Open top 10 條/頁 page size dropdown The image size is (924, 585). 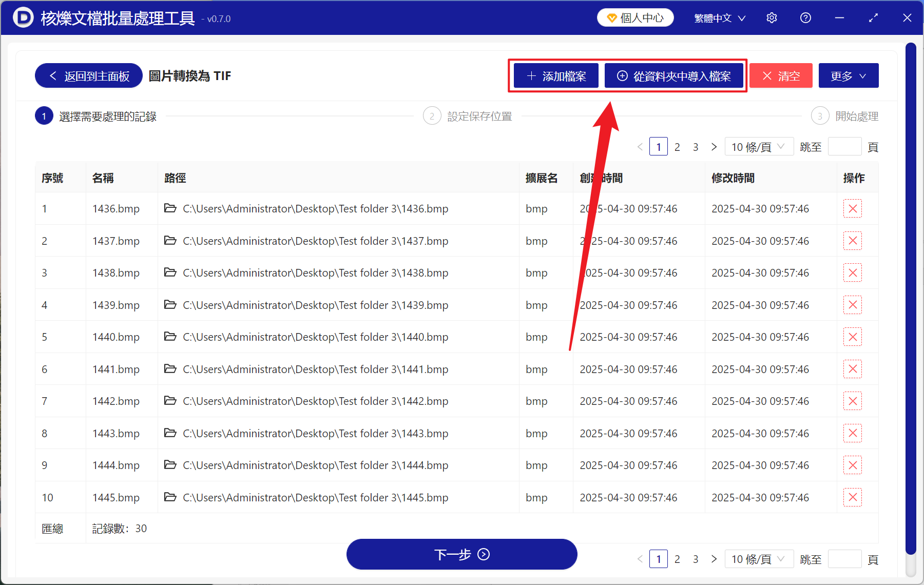point(759,147)
